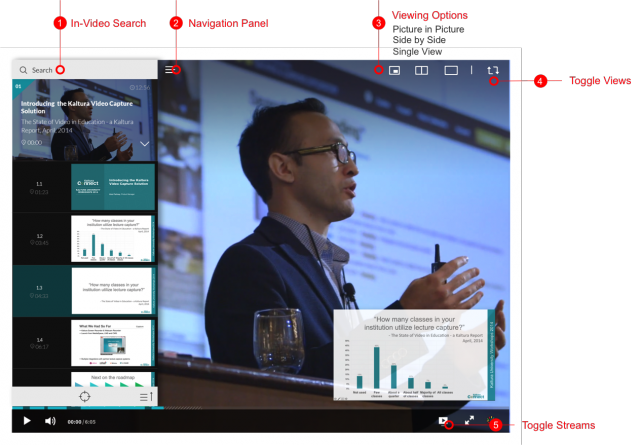Viewport: 640px width, 445px height.
Task: Expand the chapter 01 details chevron
Action: (145, 144)
